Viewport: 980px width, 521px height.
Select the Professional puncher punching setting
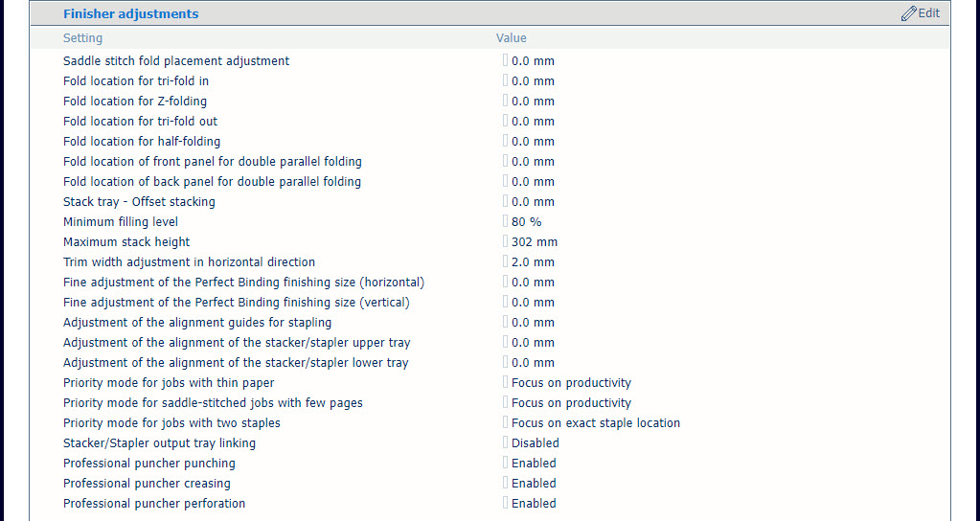click(x=148, y=464)
